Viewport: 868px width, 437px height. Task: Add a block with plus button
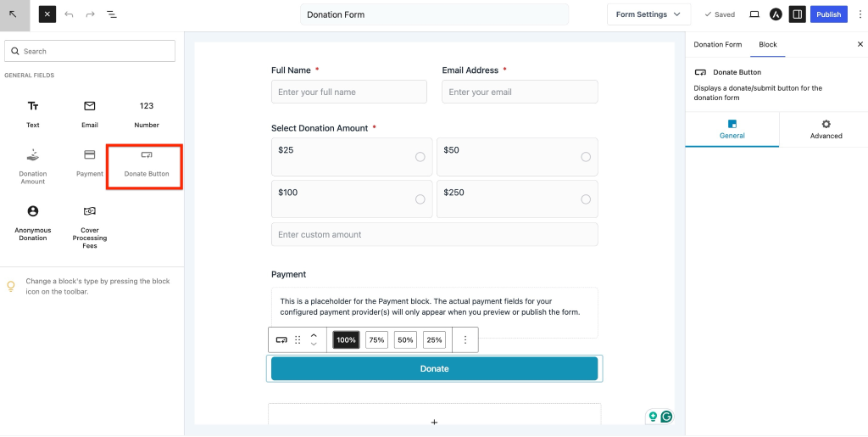[x=435, y=422]
